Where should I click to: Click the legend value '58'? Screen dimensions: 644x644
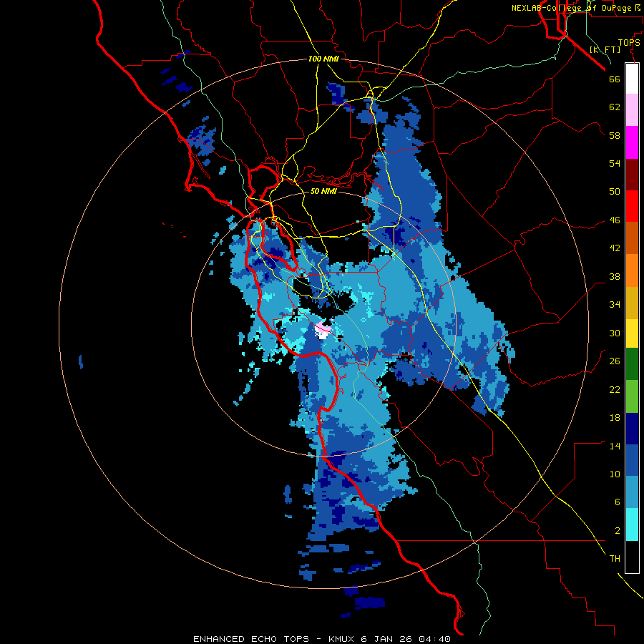tap(615, 135)
